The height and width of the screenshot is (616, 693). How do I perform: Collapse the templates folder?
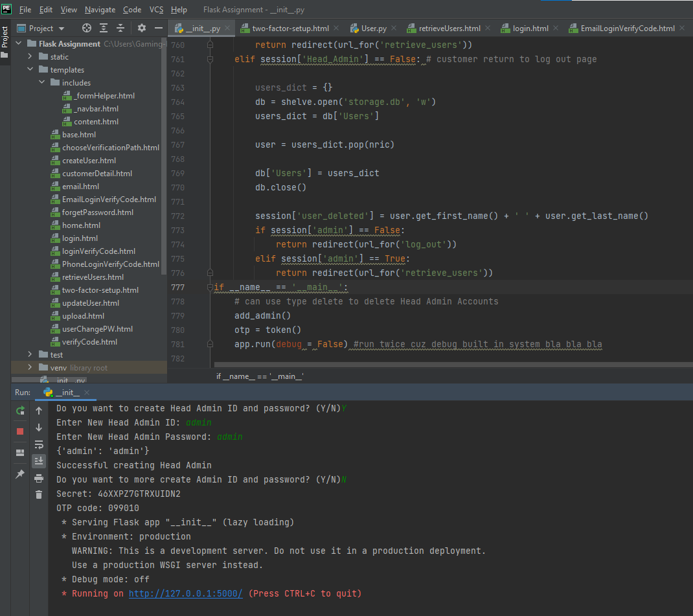click(x=30, y=70)
